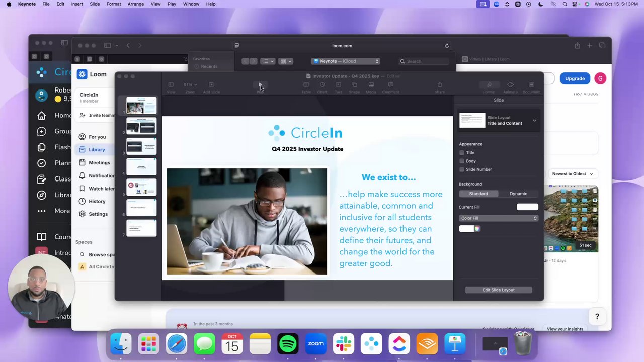Expand the Slide Layout chooser
The height and width of the screenshot is (362, 644).
[x=534, y=121]
